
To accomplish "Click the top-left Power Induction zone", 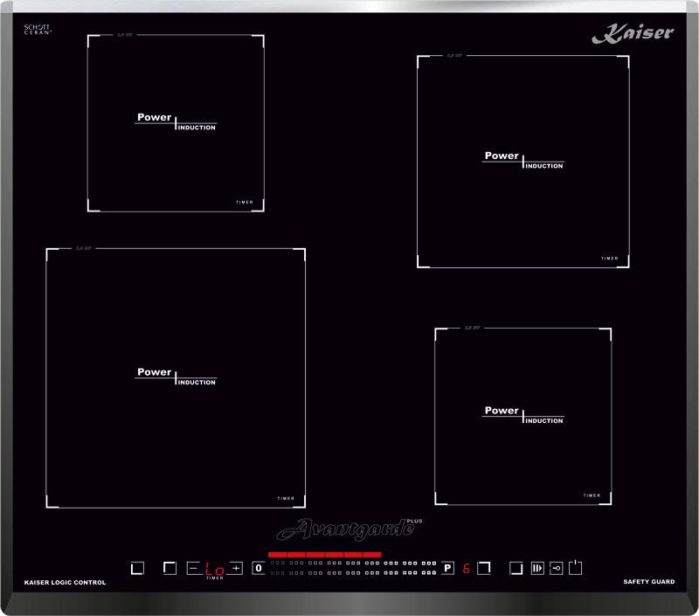I will pos(176,123).
